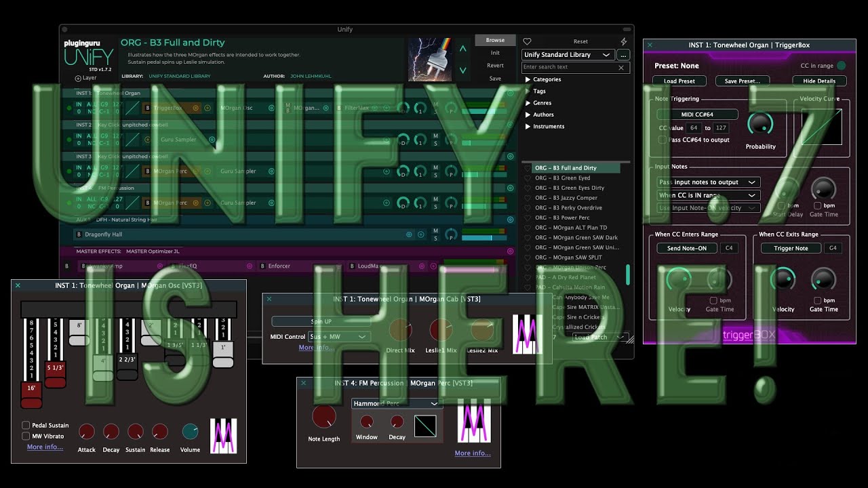
Task: Click the Sustain knob in MOrgan Osc
Action: 136,432
